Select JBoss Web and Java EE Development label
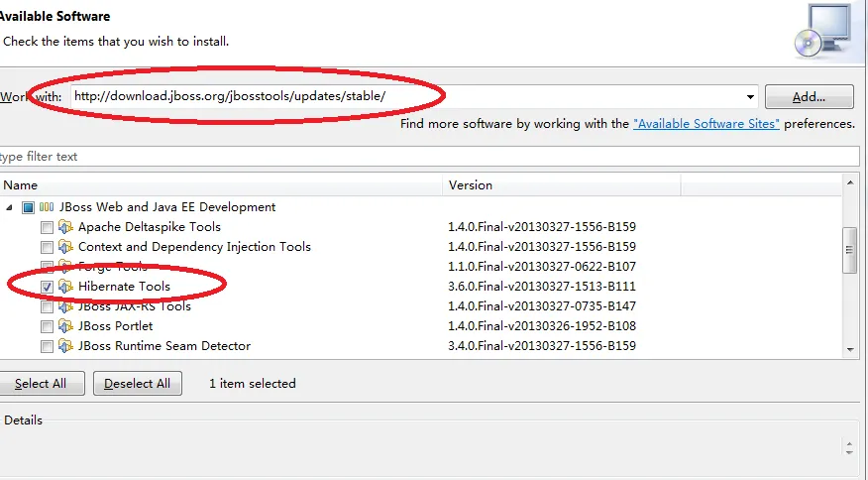 [x=167, y=207]
